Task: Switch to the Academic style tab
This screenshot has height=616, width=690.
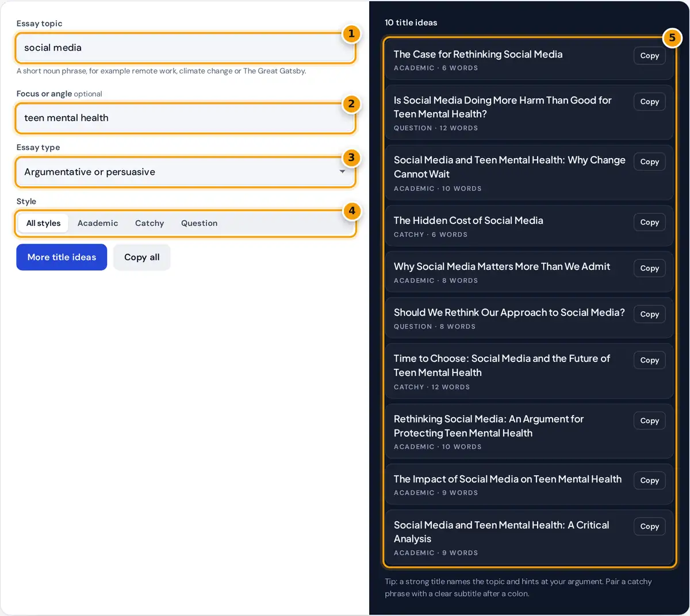Action: coord(98,223)
